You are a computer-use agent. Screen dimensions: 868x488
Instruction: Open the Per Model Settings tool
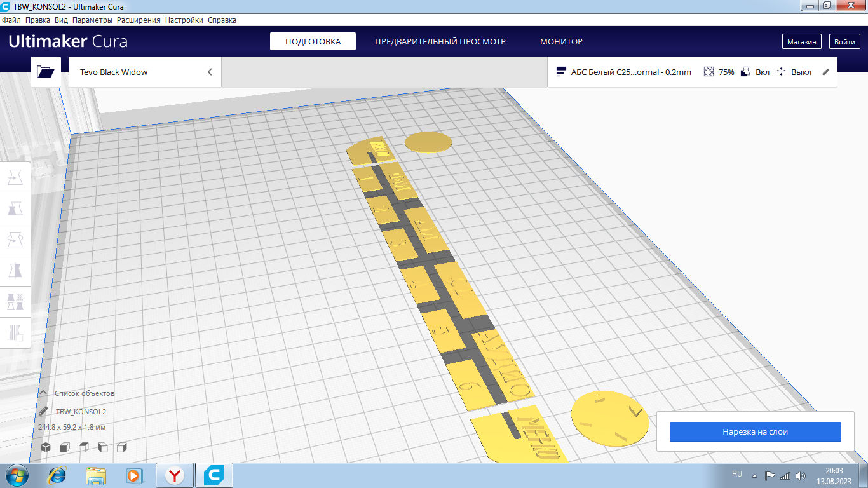point(15,301)
